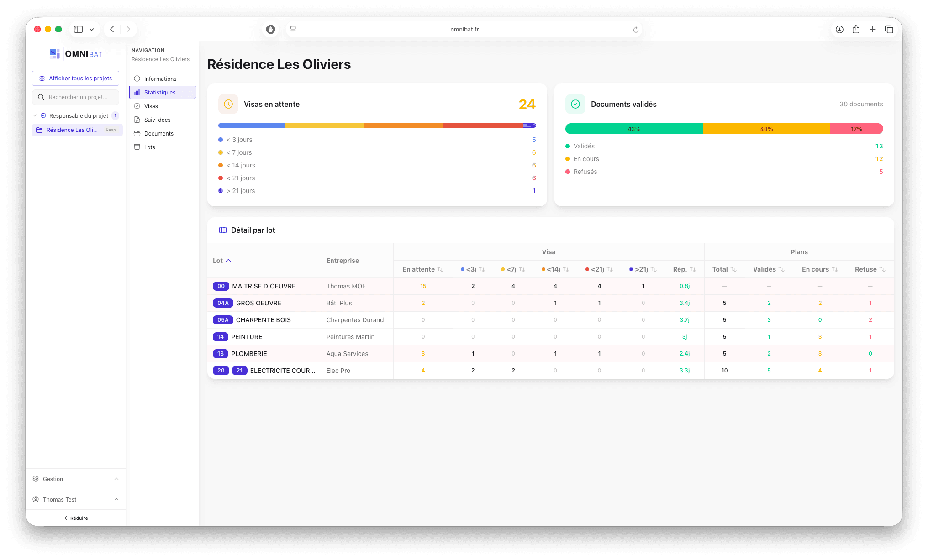Expand the Thomas Test user menu

76,499
